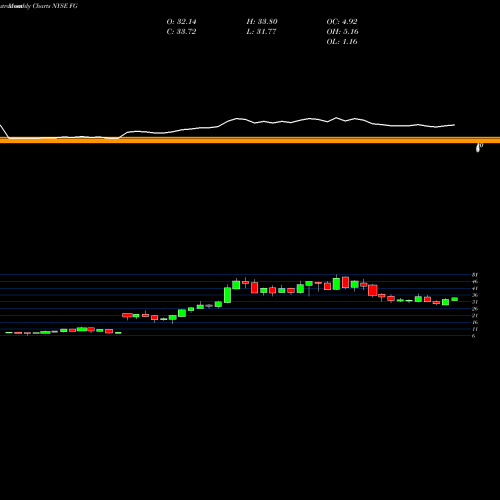Select the low value 'L: 31.77'
Image resolution: width=500 pixels, height=500 pixels.
tap(261, 32)
